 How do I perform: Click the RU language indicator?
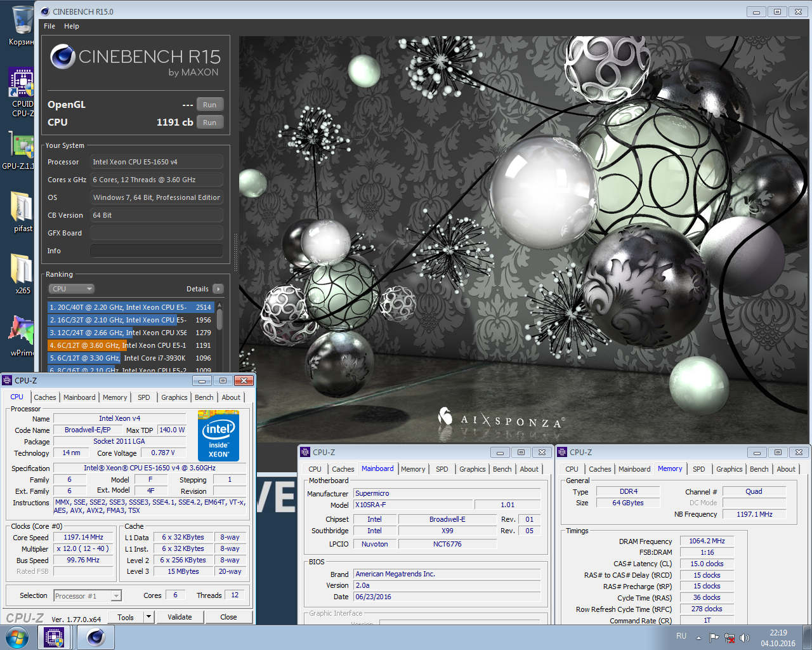click(681, 635)
